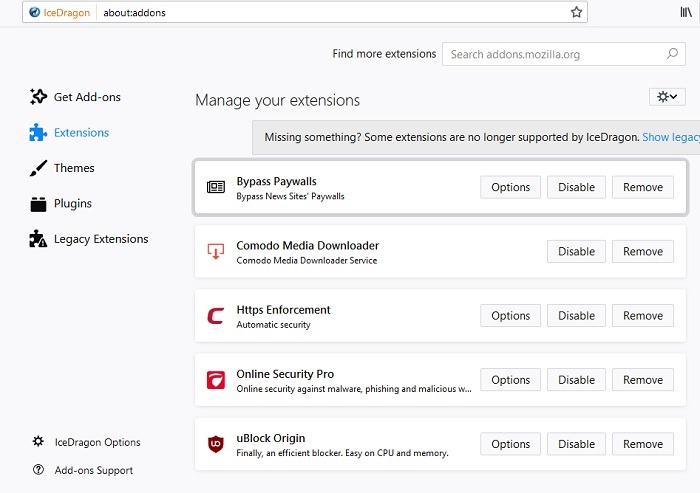Click the 'Manage your extensions' heading

277,100
